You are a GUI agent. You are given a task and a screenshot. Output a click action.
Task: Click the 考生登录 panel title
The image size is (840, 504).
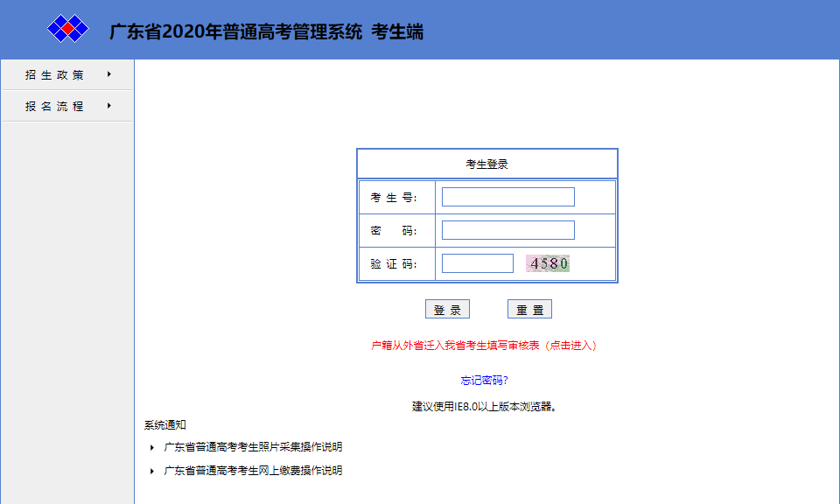click(x=487, y=164)
